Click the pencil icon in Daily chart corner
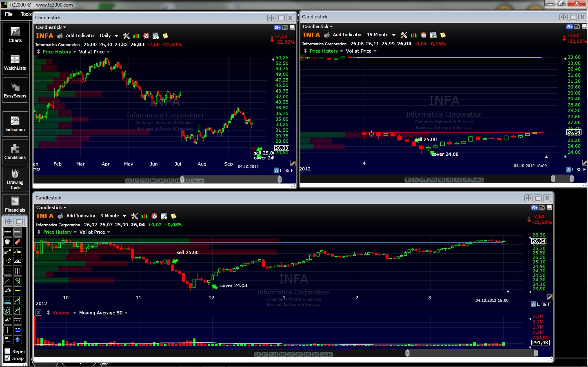Screen dimensions: 588x367 [293, 164]
